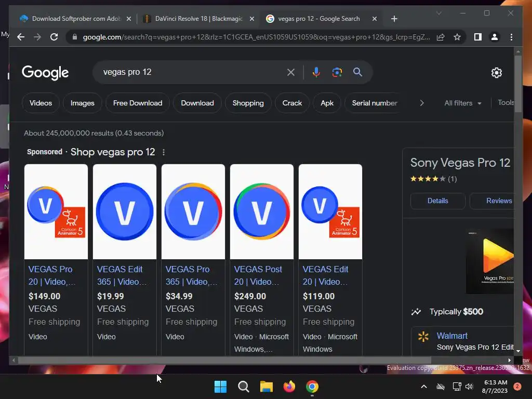
Task: Open sponsored results three-dot options
Action: [x=164, y=152]
